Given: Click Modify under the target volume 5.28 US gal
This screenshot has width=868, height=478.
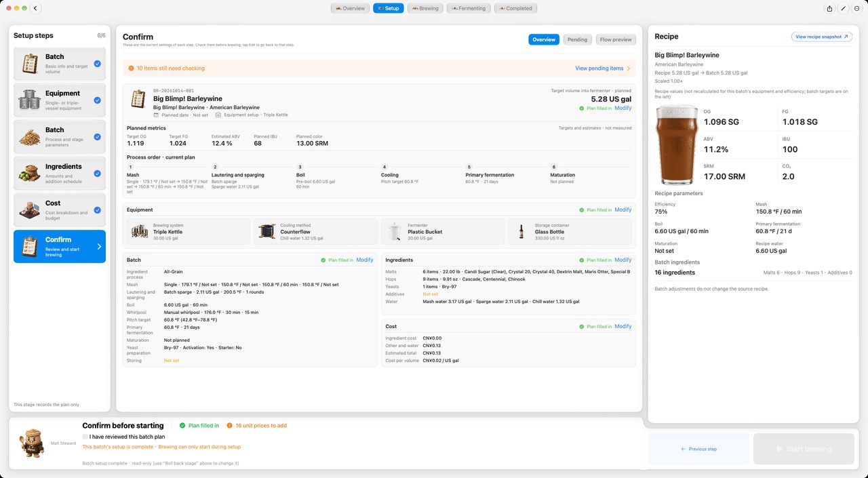Looking at the screenshot, I should [x=623, y=108].
